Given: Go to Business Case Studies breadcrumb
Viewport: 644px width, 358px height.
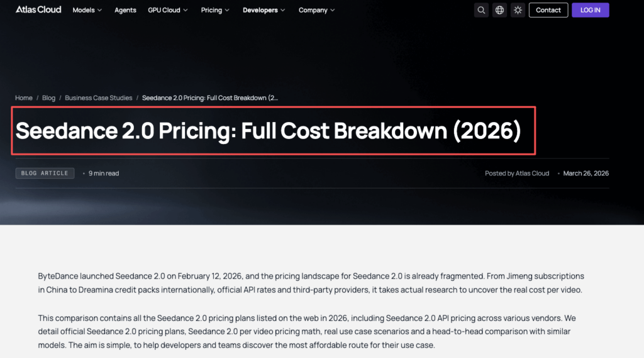Looking at the screenshot, I should pos(99,98).
